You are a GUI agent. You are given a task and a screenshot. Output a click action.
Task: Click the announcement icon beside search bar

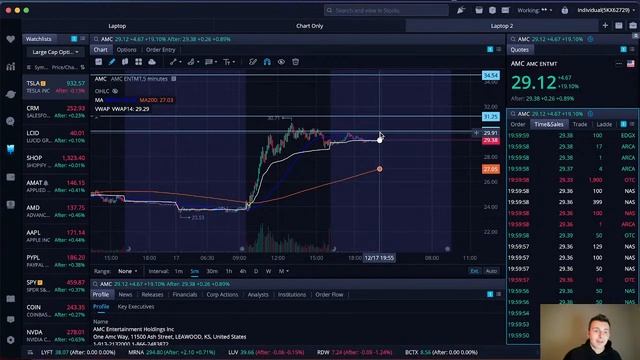461,10
